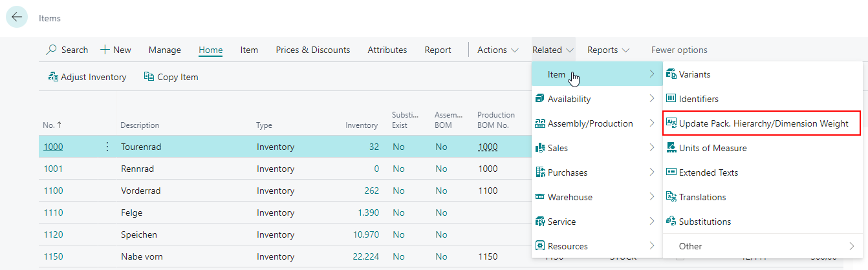Click the Adjust Inventory icon
Viewport: 868px width, 270px height.
(54, 77)
